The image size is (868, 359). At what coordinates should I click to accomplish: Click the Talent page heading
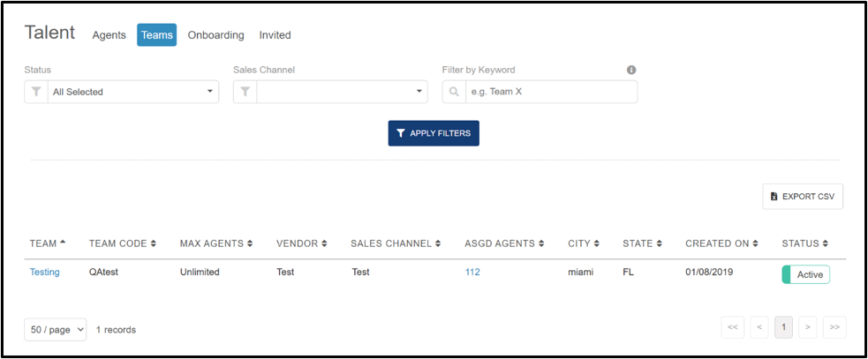pos(49,32)
